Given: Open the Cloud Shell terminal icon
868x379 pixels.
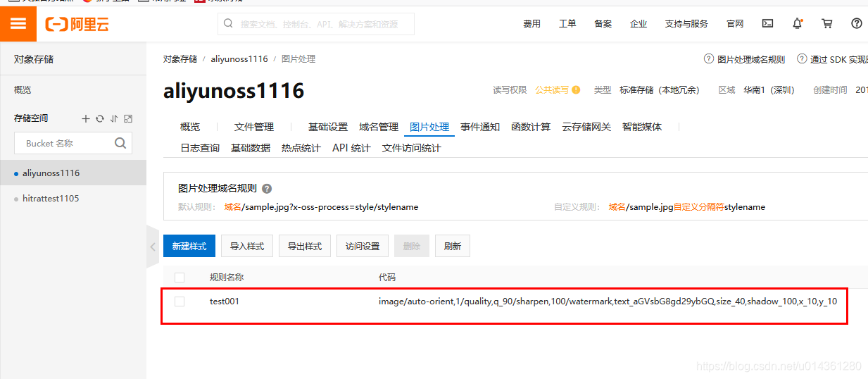Looking at the screenshot, I should (768, 23).
